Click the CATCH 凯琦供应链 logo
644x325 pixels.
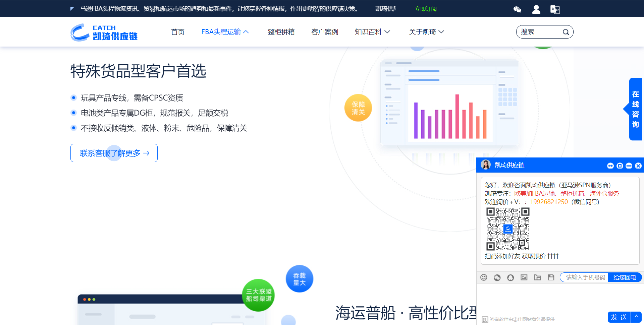click(104, 32)
